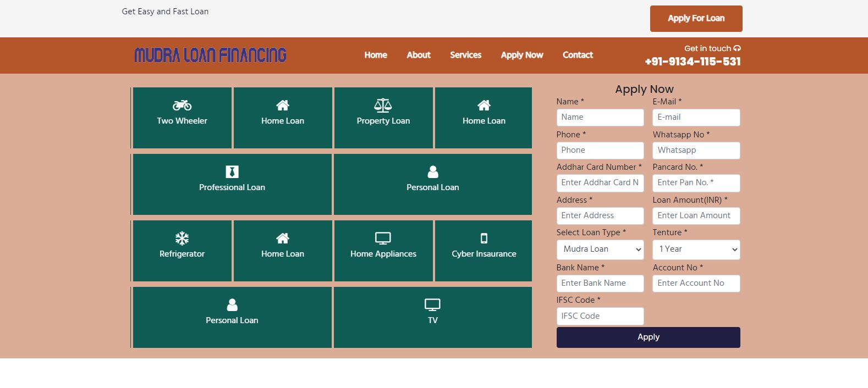Open the Select Loan Type dropdown
The width and height of the screenshot is (868, 388).
point(600,250)
